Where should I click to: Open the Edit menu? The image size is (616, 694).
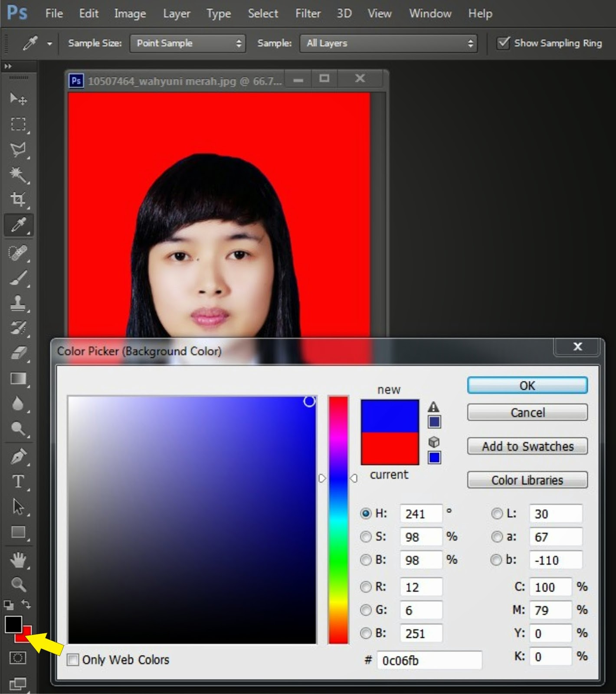(89, 14)
